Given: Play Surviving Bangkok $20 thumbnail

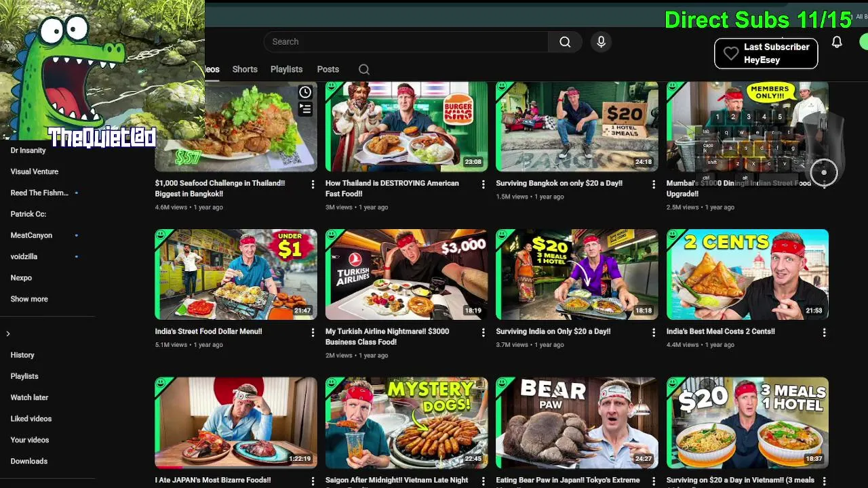Looking at the screenshot, I should (577, 127).
